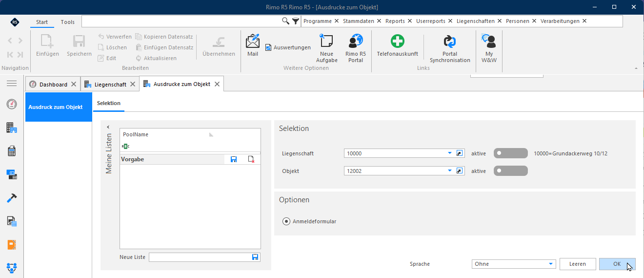Open the Objekt lookup button
This screenshot has height=278, width=644.
coord(459,171)
